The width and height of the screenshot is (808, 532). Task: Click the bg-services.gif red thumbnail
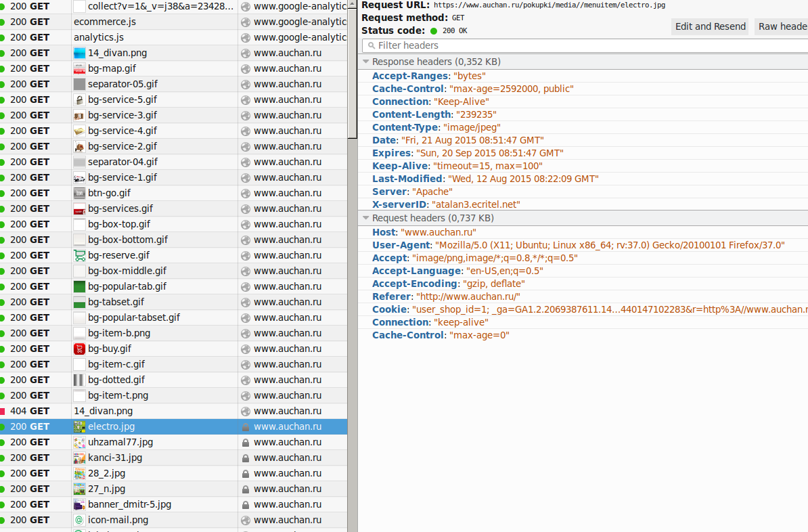point(79,208)
